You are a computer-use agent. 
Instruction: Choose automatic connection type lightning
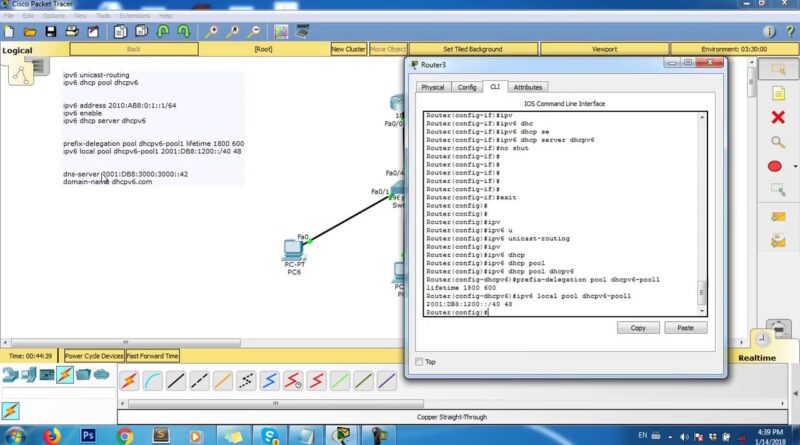[129, 381]
